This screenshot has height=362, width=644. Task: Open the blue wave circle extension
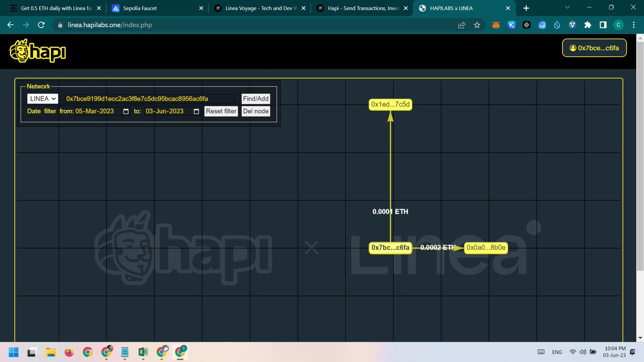(543, 25)
